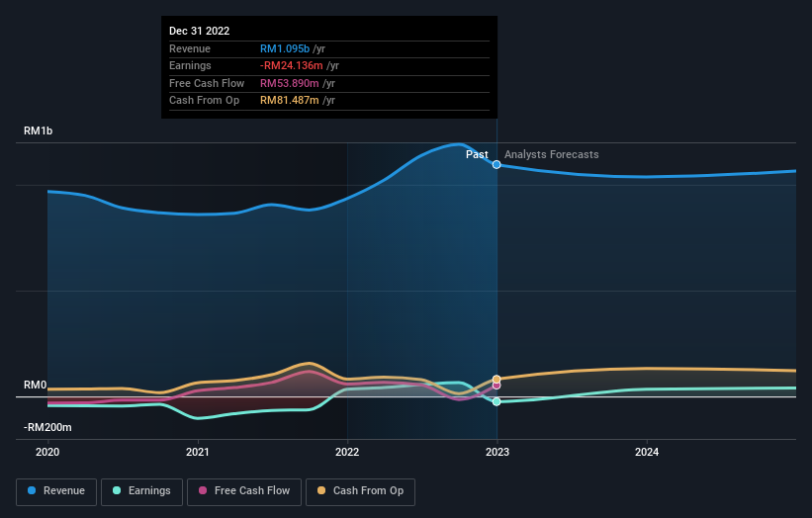Select the 2024 x-axis label
Viewport: 812px width, 518px height.
pos(647,452)
